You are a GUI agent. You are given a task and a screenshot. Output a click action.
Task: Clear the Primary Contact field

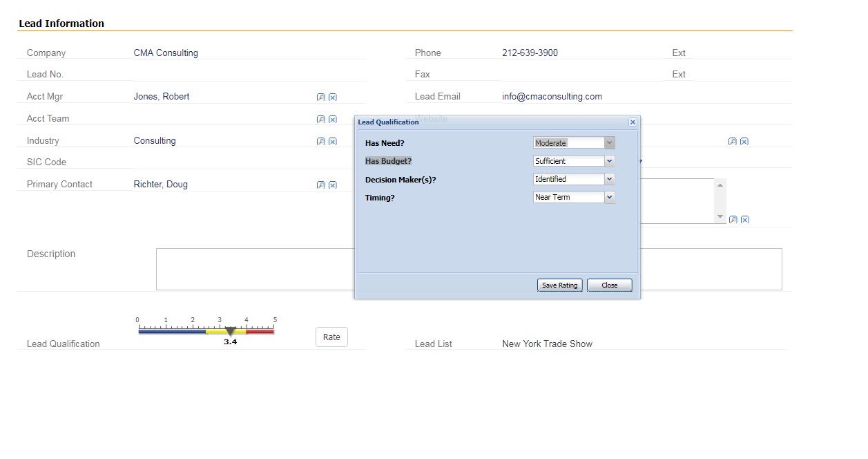pyautogui.click(x=333, y=185)
